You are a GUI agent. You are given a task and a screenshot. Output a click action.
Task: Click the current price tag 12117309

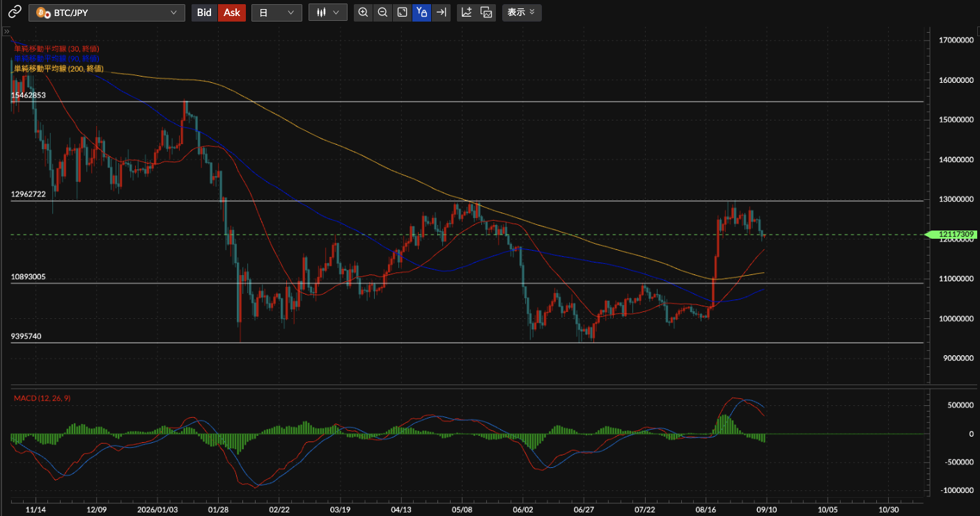951,235
